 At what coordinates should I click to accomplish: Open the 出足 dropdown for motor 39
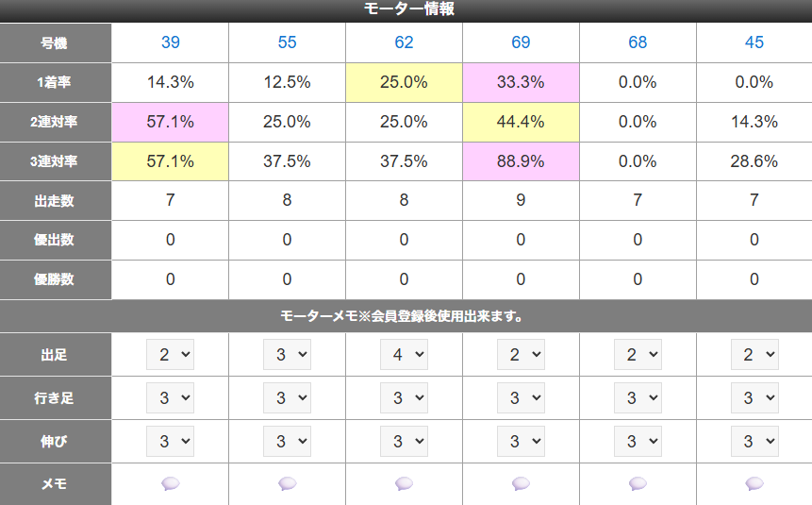point(171,355)
